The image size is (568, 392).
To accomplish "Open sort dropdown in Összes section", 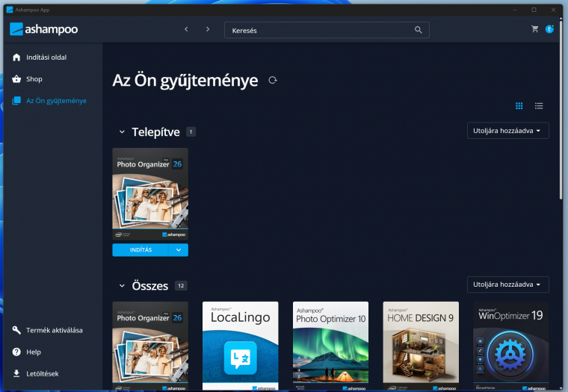I will (507, 284).
